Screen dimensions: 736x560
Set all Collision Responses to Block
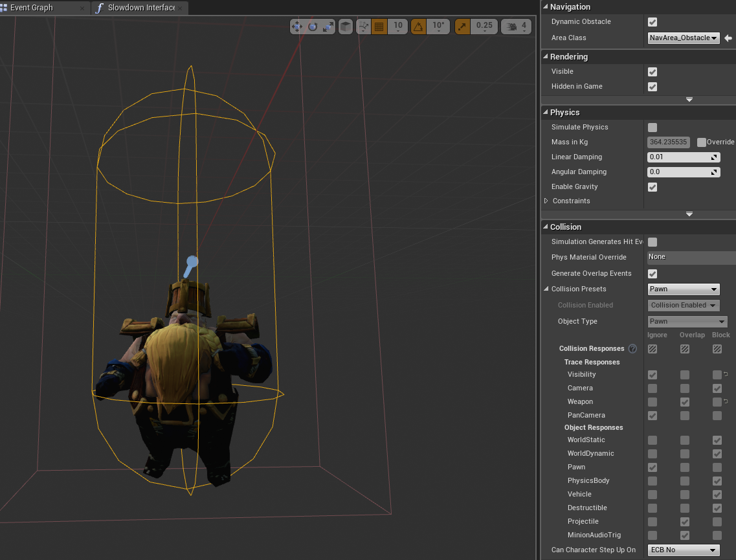717,349
